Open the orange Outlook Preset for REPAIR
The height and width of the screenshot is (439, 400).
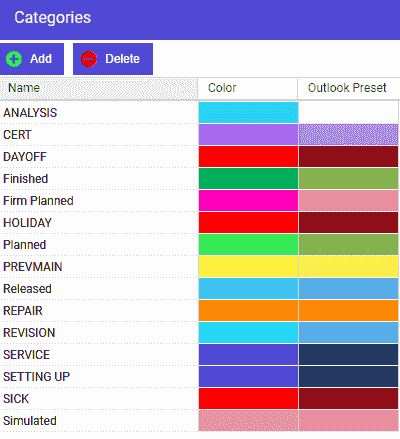(348, 311)
